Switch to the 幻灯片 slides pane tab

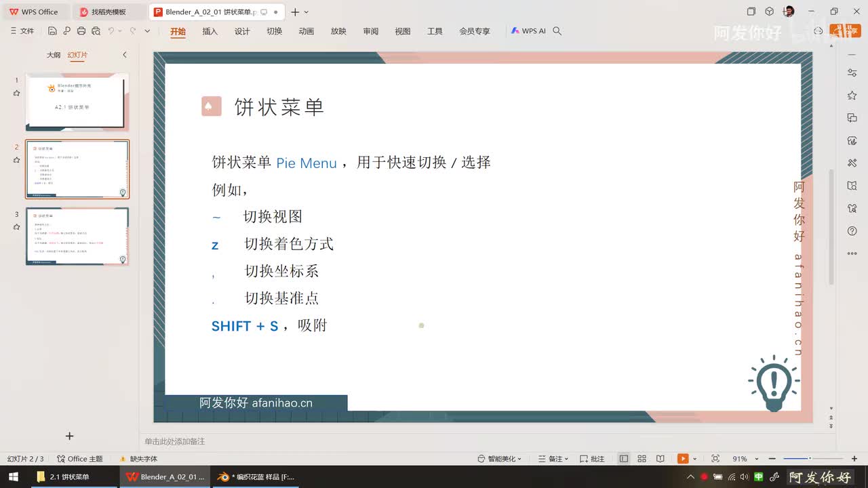[x=77, y=55]
